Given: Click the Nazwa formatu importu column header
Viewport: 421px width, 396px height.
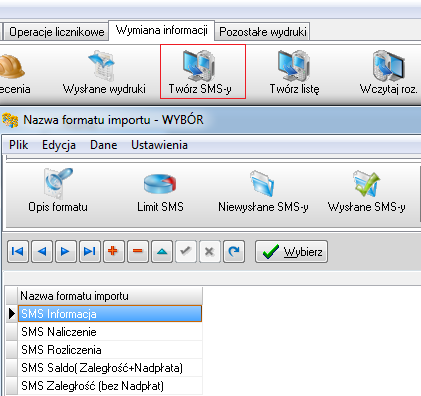Looking at the screenshot, I should pos(110,296).
